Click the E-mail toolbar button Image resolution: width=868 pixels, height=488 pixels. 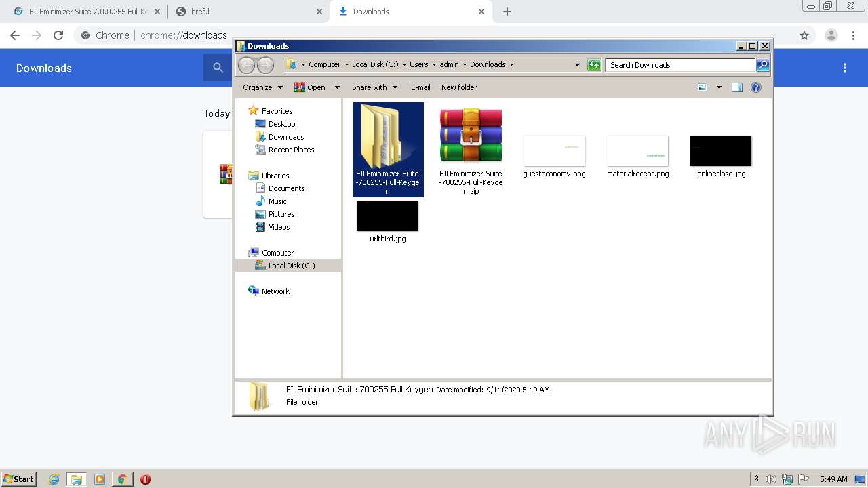[x=420, y=87]
